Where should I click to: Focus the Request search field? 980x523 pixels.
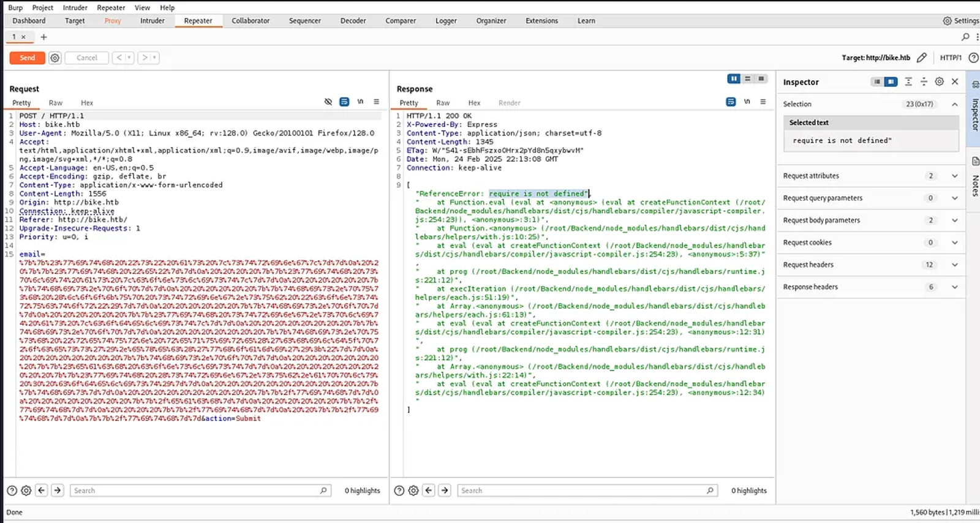point(200,491)
